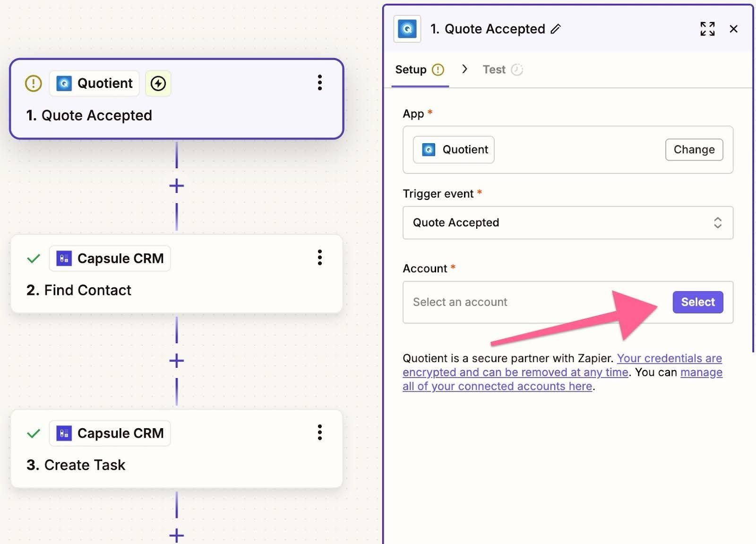Add a step after Create Task with plus

point(176,535)
